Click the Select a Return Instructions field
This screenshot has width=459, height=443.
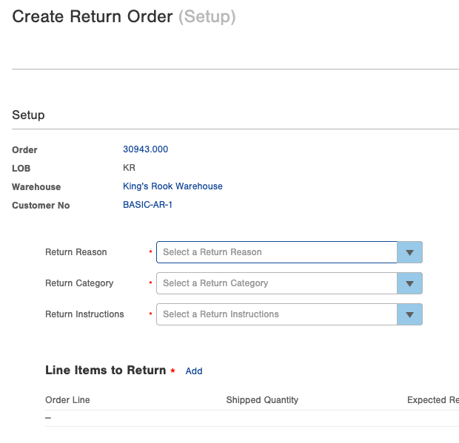pos(277,314)
